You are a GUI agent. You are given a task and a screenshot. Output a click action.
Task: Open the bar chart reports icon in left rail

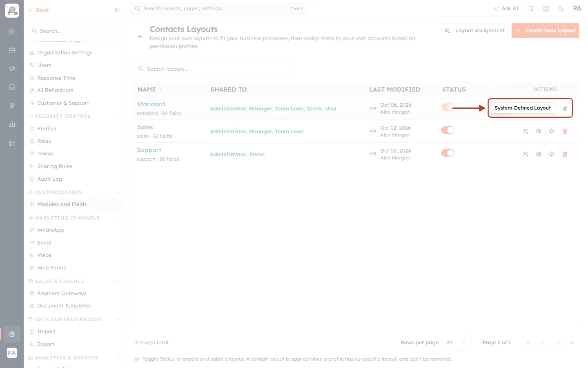(12, 124)
